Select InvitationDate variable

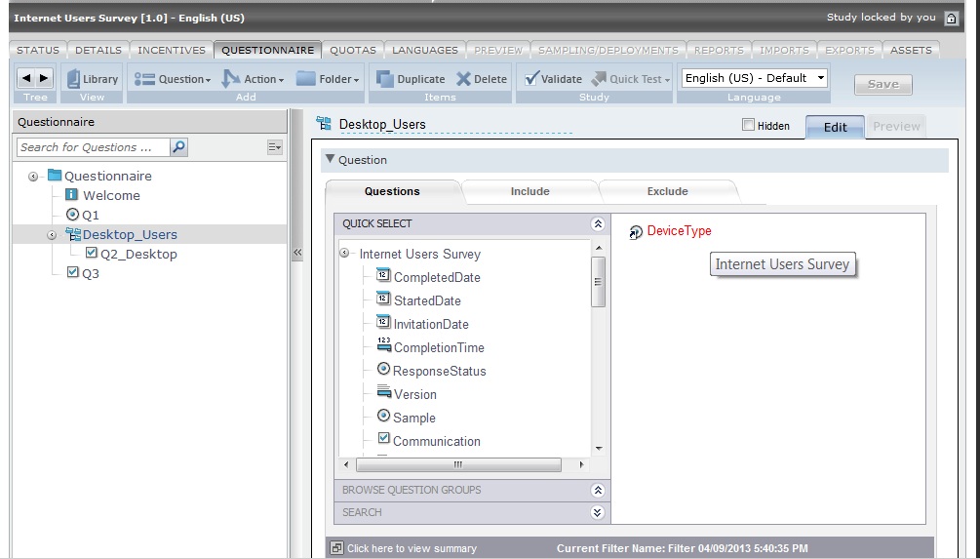(422, 324)
